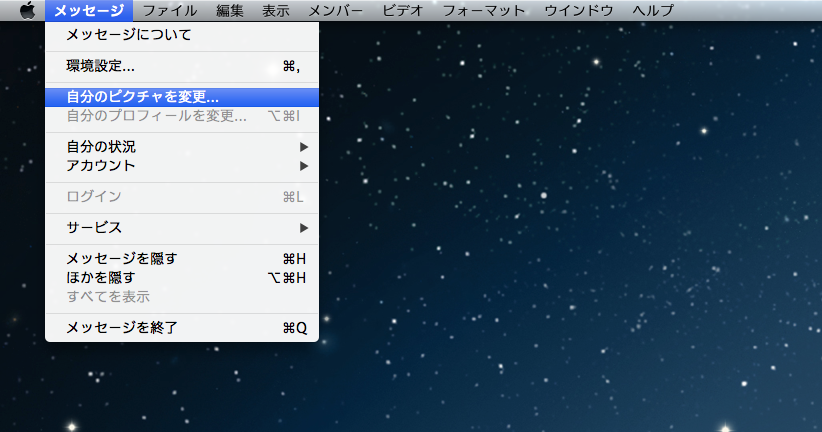The width and height of the screenshot is (822, 432).
Task: Select メッセージについて menu item
Action: (x=182, y=35)
